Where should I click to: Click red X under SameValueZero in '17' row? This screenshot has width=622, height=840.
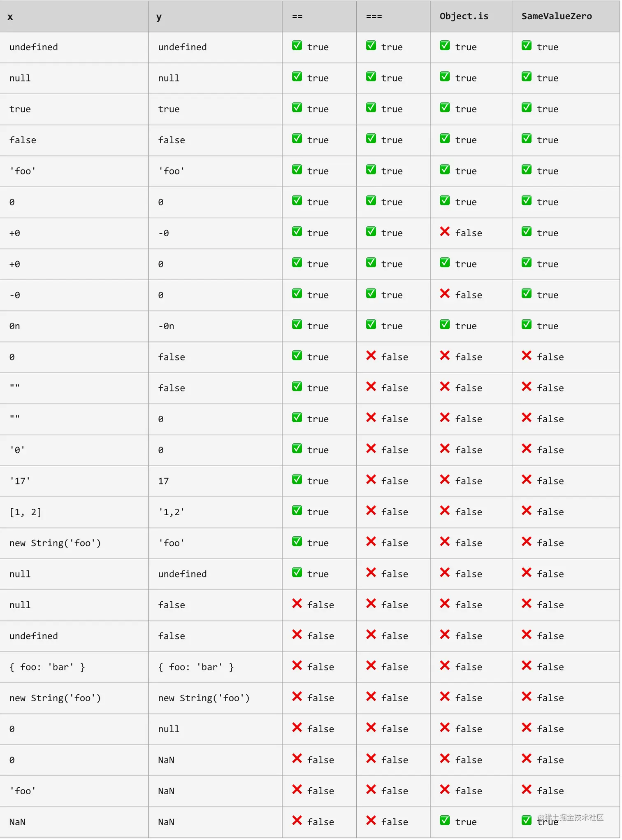pyautogui.click(x=526, y=479)
